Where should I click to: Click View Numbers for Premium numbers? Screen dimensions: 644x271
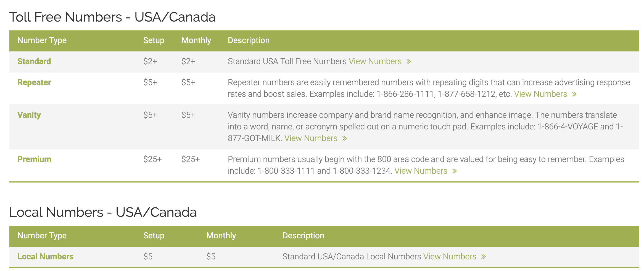point(421,171)
